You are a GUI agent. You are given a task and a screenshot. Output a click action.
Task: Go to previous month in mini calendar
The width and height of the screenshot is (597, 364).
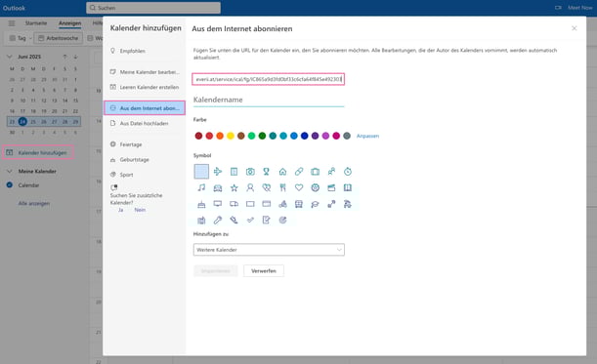point(64,57)
